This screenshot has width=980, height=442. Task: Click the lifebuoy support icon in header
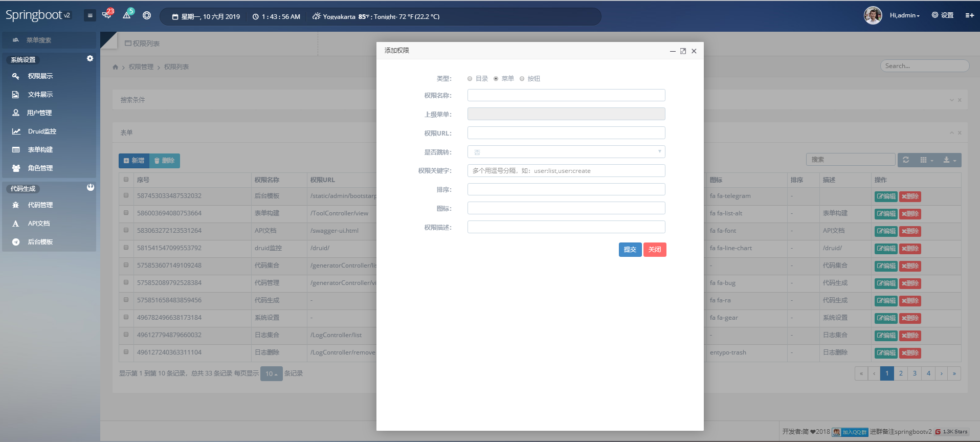point(147,15)
